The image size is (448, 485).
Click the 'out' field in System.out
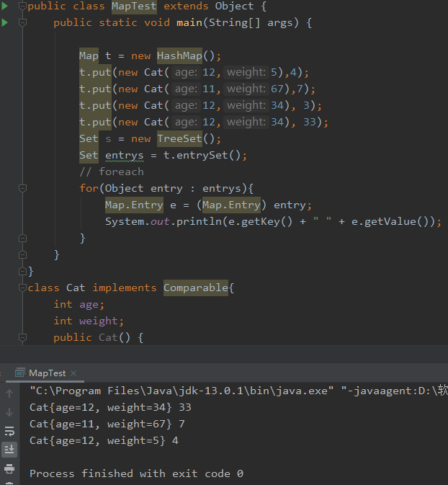[x=160, y=221]
